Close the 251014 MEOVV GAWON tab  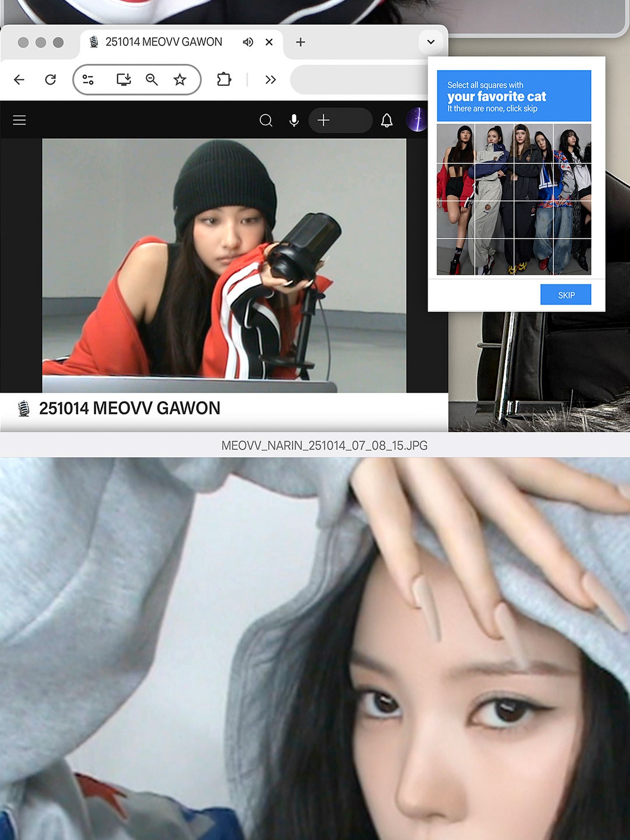[x=269, y=42]
